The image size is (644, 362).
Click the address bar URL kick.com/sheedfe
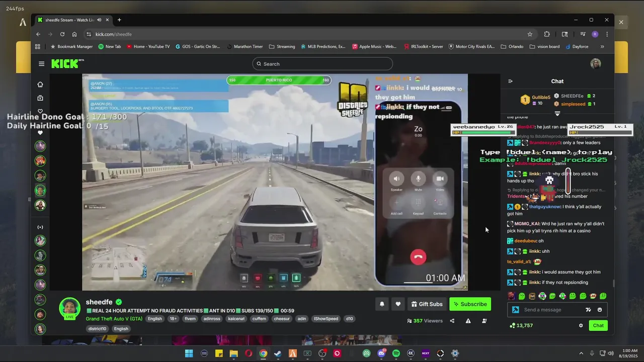coord(114,34)
